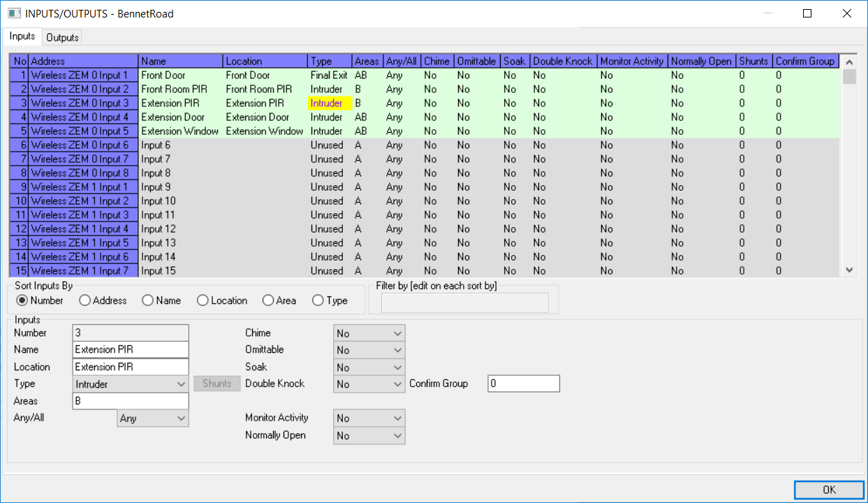Click the app icon in title bar
Image resolution: width=868 pixels, height=503 pixels.
(x=13, y=13)
